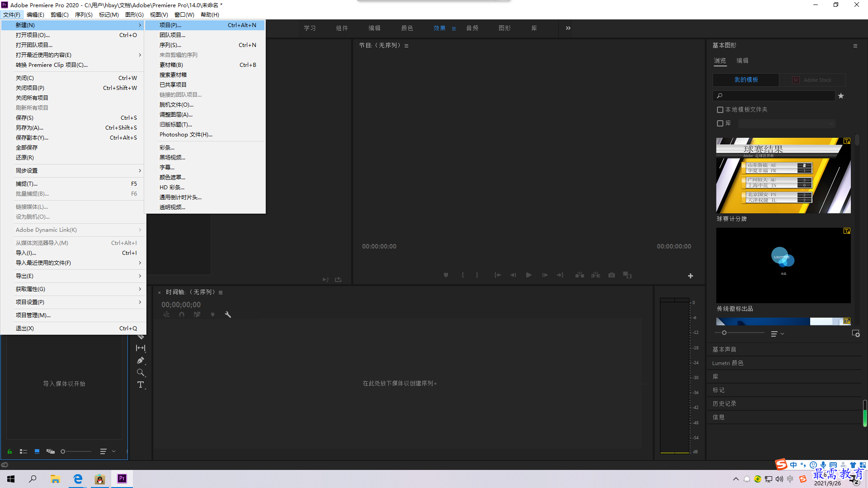The width and height of the screenshot is (868, 488).
Task: Click the Adobe Stock button
Action: (x=812, y=80)
